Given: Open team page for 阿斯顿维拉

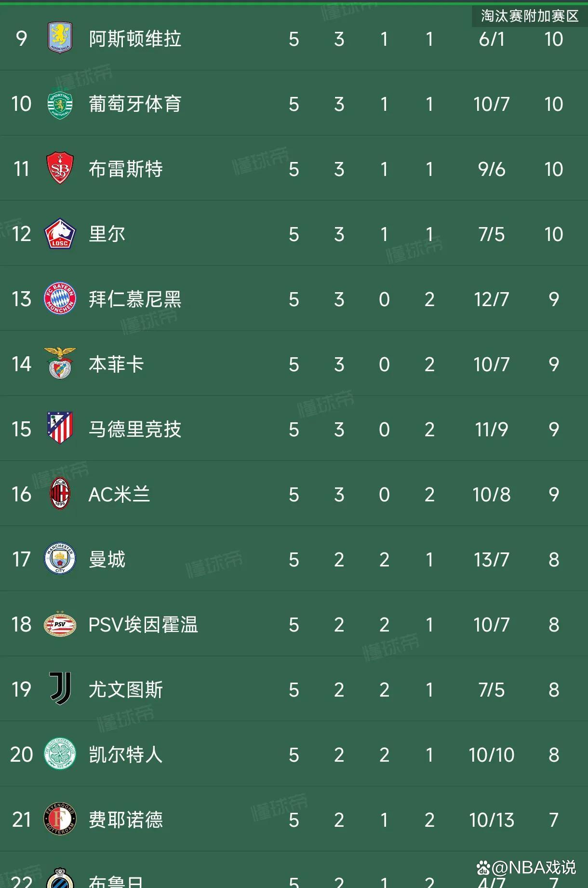Looking at the screenshot, I should tap(135, 39).
